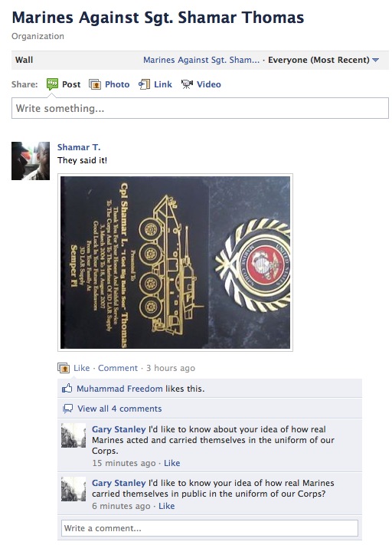This screenshot has width=392, height=545.
Task: Select the Photo share icon
Action: [x=95, y=84]
